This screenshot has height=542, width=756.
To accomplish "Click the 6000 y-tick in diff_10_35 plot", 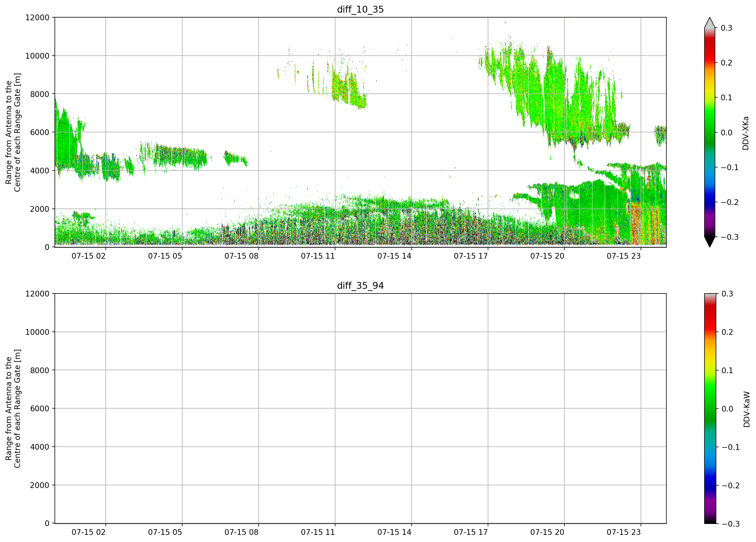I will (40, 132).
